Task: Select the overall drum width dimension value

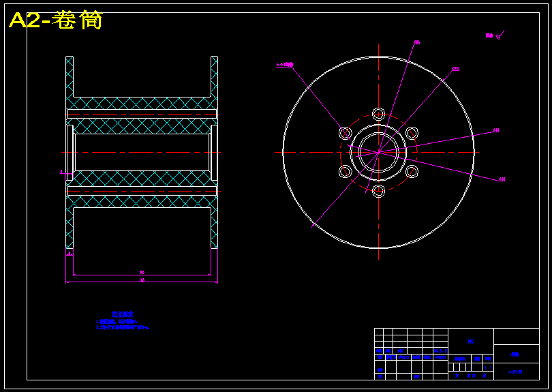Action: [x=142, y=280]
